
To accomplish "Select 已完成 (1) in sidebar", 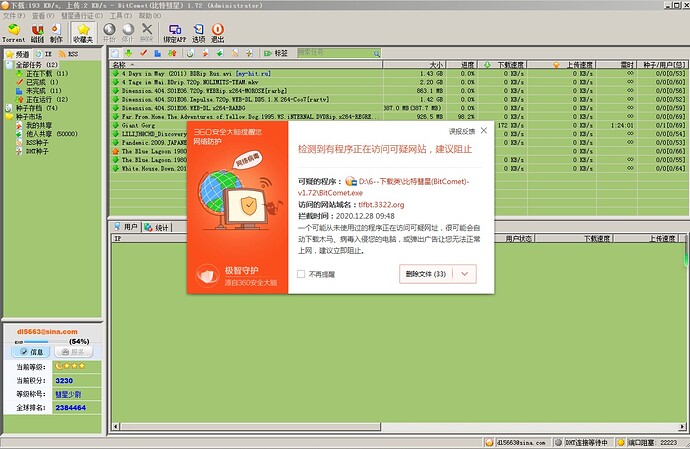I will pyautogui.click(x=42, y=82).
